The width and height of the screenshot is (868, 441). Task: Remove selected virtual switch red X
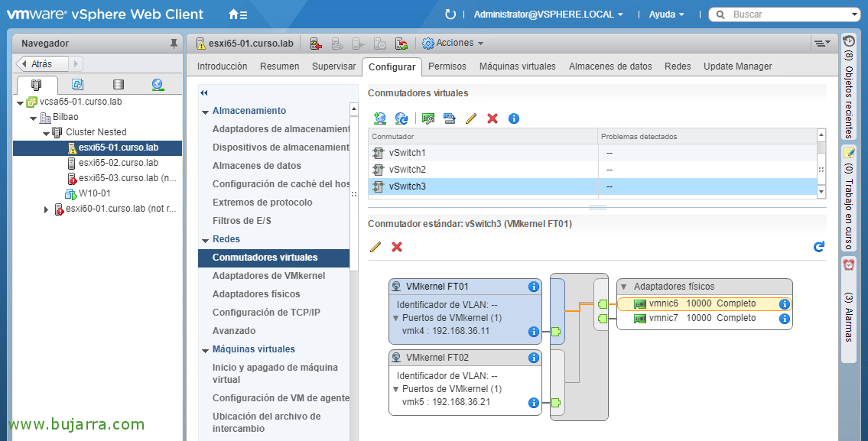point(493,118)
